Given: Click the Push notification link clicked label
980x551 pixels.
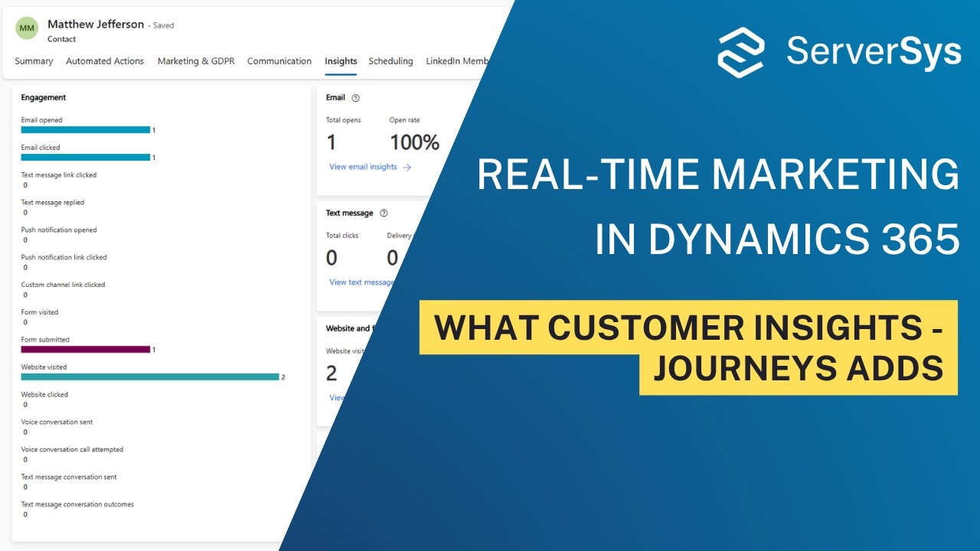Looking at the screenshot, I should (64, 258).
